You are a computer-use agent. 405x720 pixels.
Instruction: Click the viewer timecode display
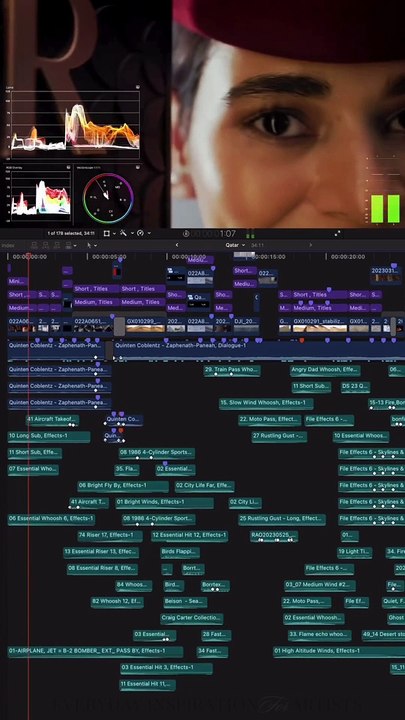click(x=214, y=234)
